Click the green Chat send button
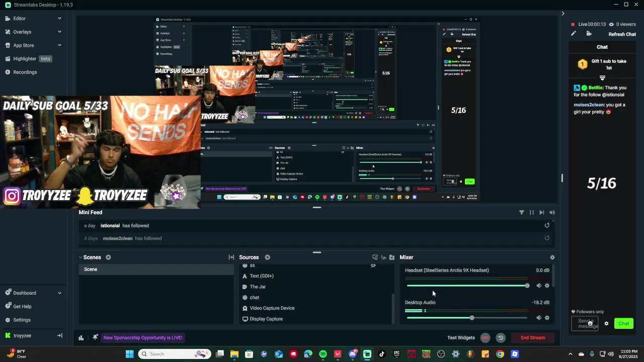Image resolution: width=644 pixels, height=362 pixels. pos(624,323)
